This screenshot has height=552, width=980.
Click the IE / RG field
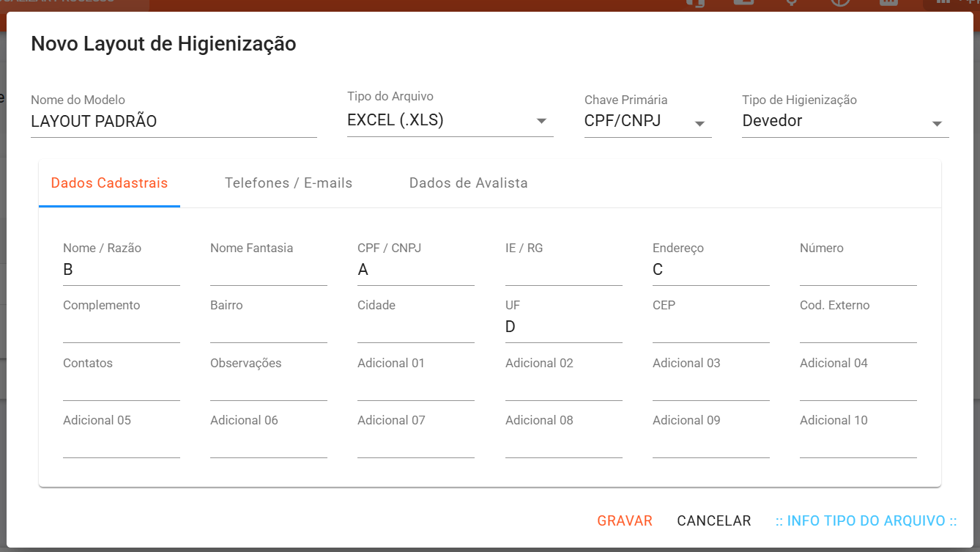click(564, 270)
